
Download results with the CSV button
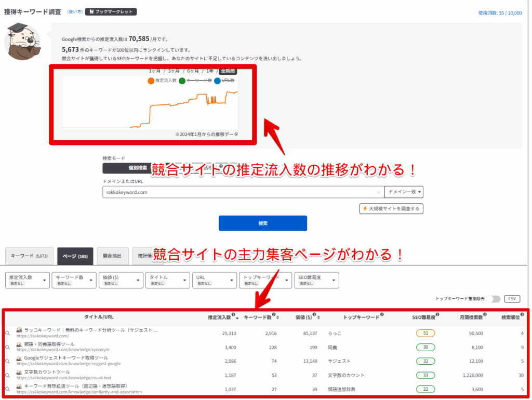coord(512,299)
